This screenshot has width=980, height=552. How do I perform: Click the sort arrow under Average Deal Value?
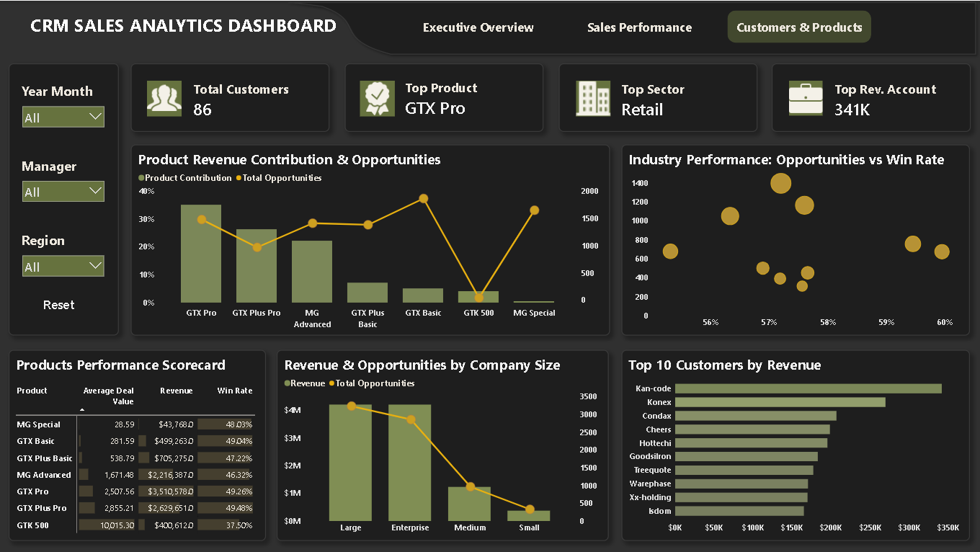click(81, 409)
